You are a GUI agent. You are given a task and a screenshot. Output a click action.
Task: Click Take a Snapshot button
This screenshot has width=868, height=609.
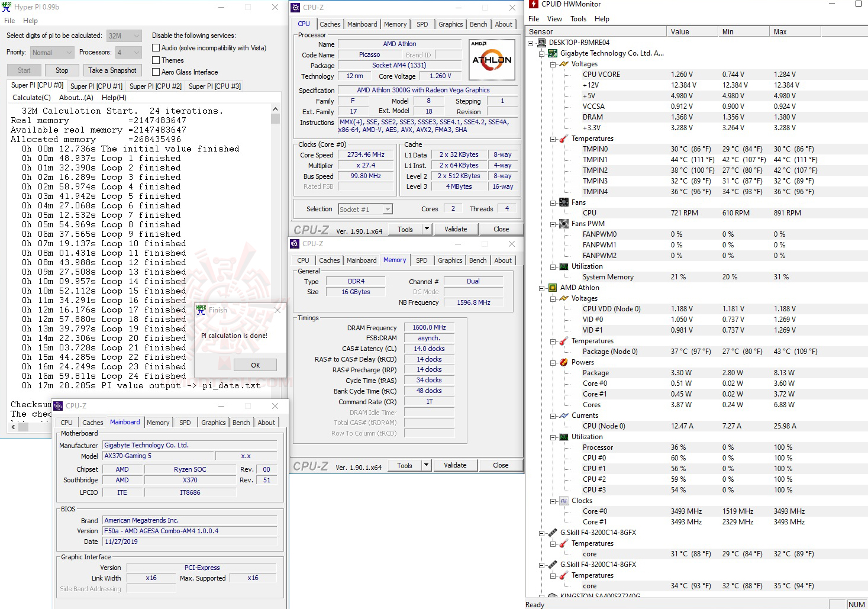pyautogui.click(x=112, y=70)
